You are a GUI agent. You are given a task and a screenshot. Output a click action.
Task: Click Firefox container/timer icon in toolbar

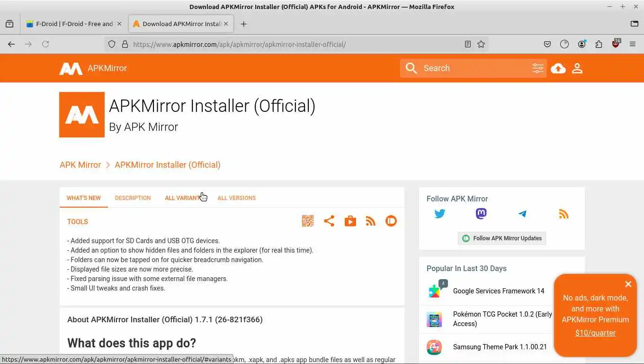[x=564, y=44]
